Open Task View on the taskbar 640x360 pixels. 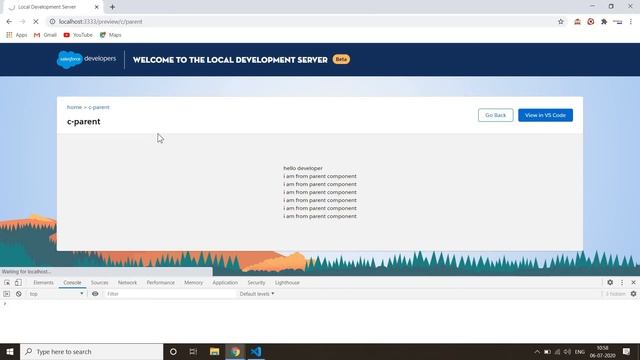coord(193,351)
